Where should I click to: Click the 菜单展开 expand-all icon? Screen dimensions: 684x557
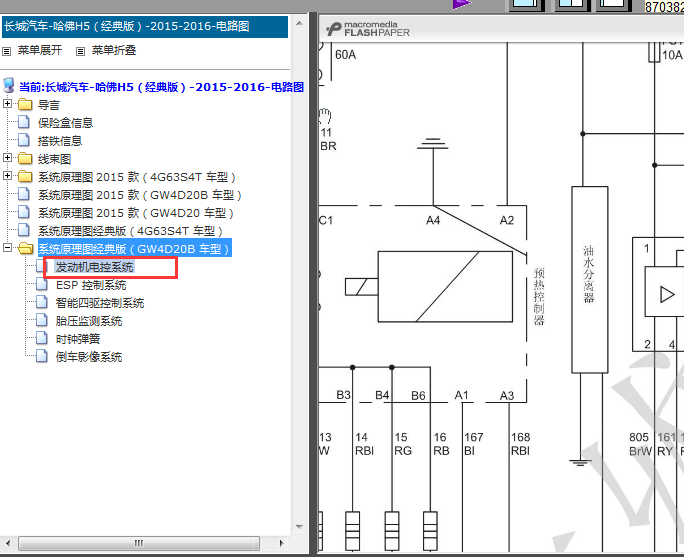[x=7, y=51]
